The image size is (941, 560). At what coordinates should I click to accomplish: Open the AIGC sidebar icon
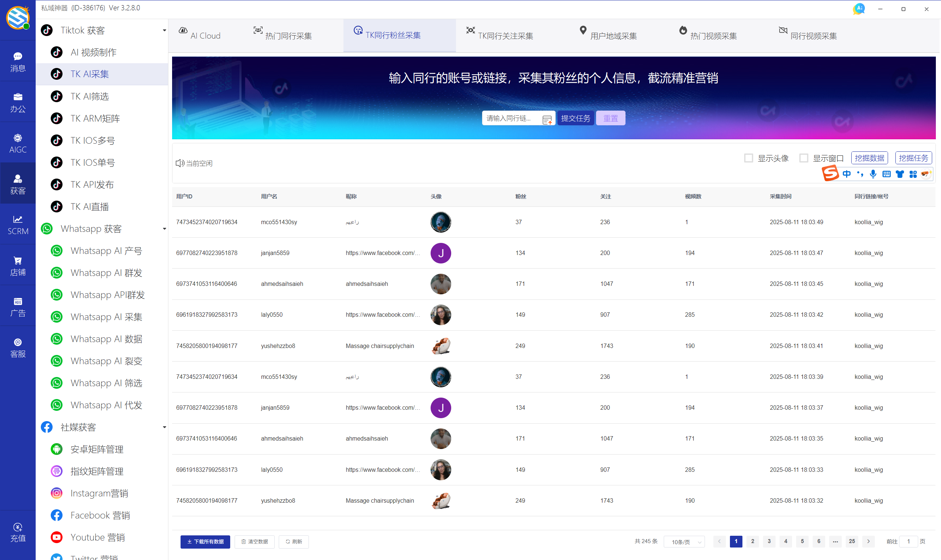coord(18,143)
